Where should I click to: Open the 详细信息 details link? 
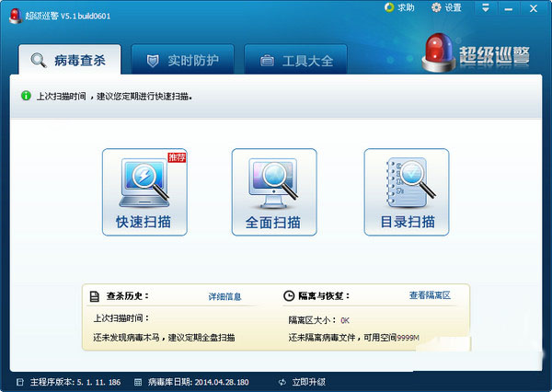(x=224, y=297)
